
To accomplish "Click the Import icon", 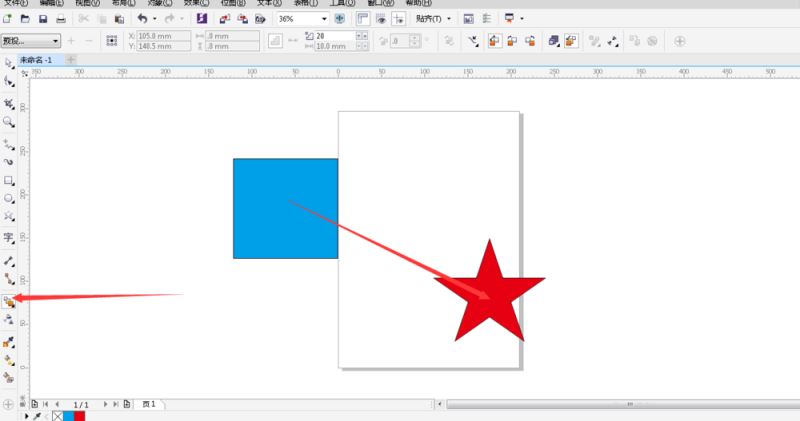I will (224, 19).
